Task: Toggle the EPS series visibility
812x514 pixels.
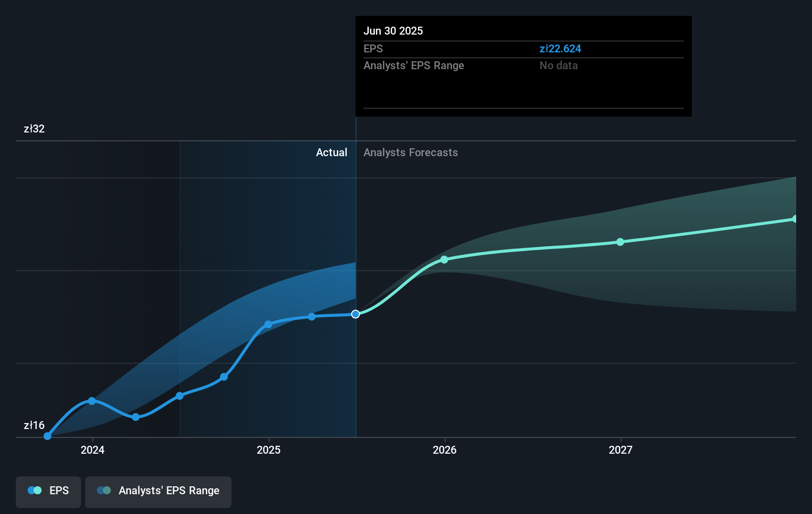Action: [48, 491]
